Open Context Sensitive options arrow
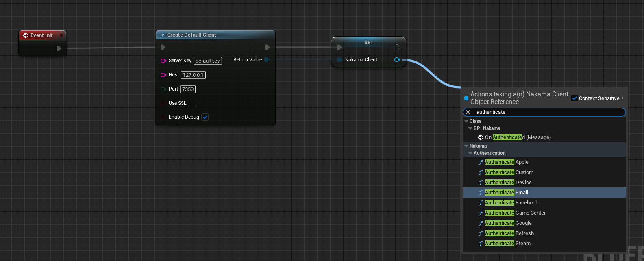644x261 pixels. [622, 98]
